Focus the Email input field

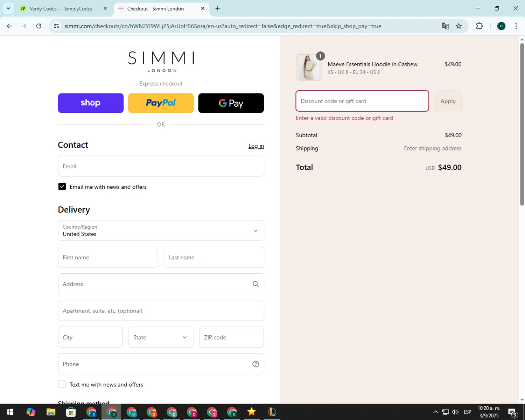pyautogui.click(x=161, y=166)
